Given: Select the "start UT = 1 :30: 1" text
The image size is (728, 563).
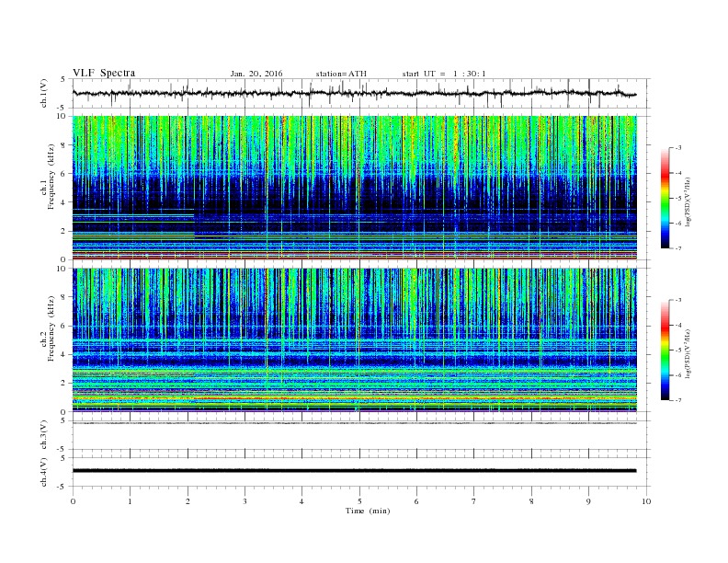Looking at the screenshot, I should (444, 74).
